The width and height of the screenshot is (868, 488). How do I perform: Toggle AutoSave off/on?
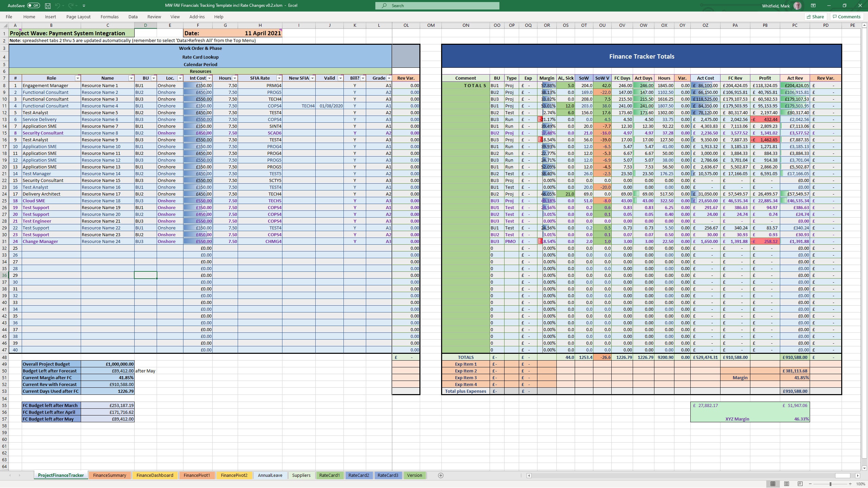(x=33, y=5)
